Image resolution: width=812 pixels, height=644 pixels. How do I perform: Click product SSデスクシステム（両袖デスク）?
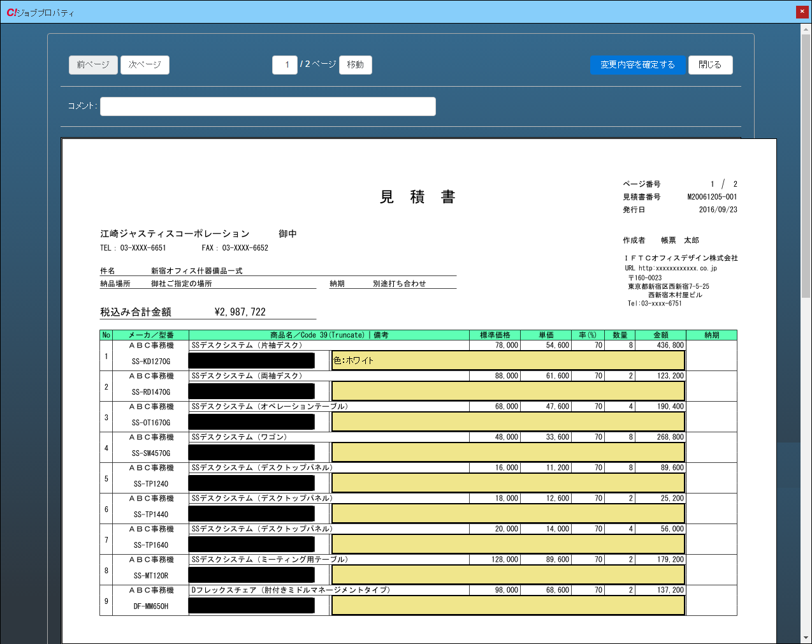(x=247, y=376)
